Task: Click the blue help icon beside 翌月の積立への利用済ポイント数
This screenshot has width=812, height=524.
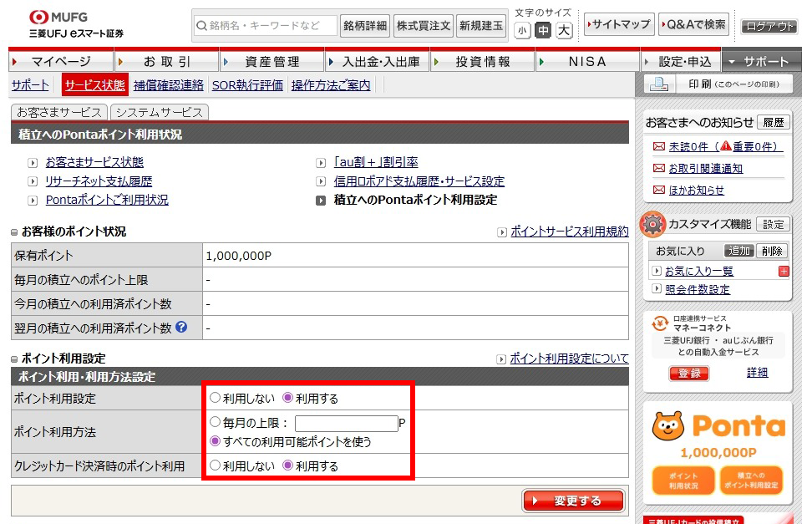Action: (x=181, y=328)
